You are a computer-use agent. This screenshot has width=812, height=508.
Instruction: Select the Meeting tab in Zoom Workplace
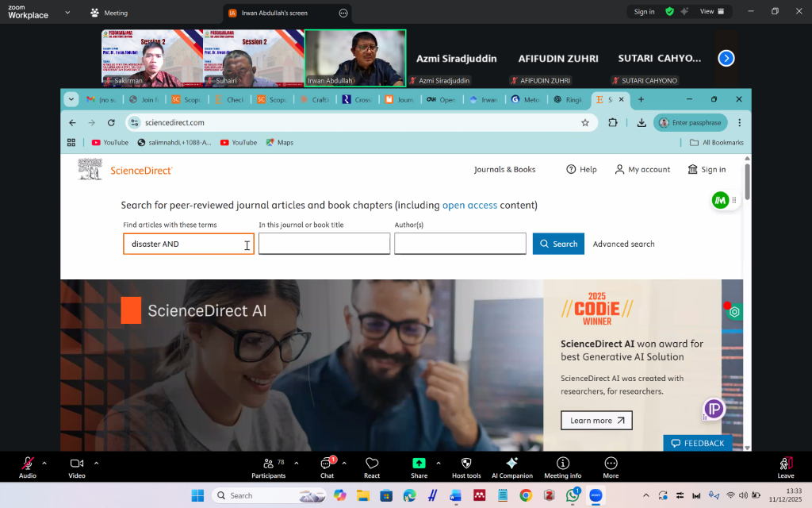coord(109,13)
